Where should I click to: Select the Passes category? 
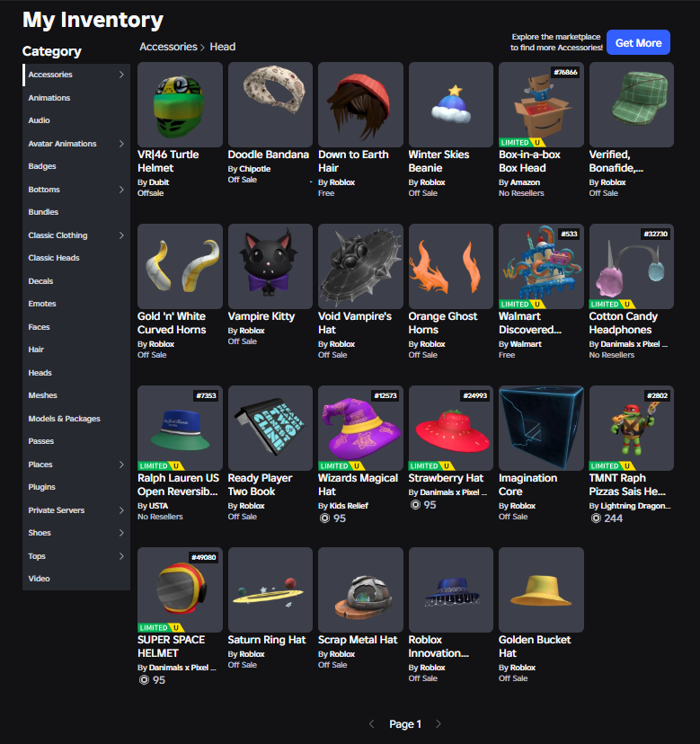[76, 441]
